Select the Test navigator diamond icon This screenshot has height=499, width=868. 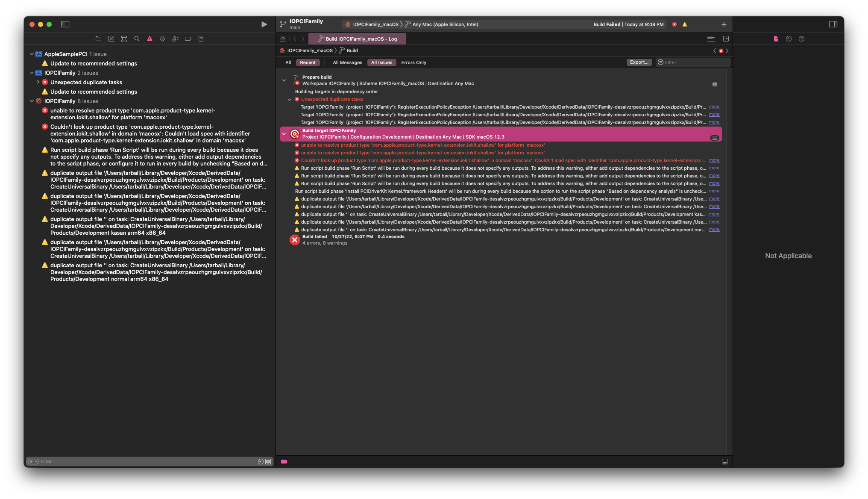tap(162, 39)
